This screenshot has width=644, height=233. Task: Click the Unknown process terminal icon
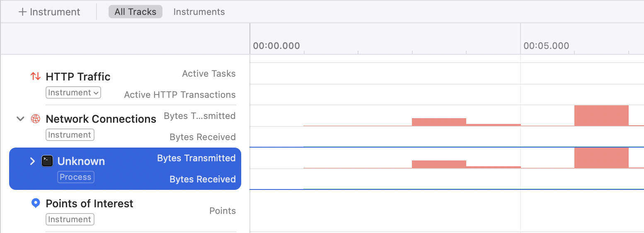[47, 161]
